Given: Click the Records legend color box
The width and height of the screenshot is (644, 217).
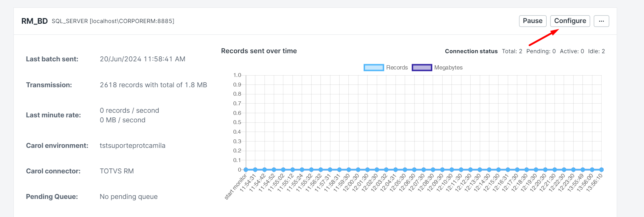Looking at the screenshot, I should [x=374, y=68].
